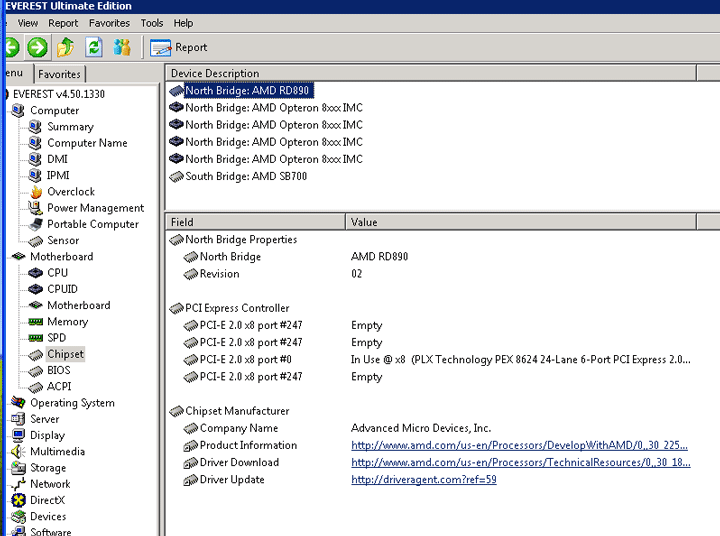Open the Help menu
720x536 pixels.
click(x=183, y=23)
